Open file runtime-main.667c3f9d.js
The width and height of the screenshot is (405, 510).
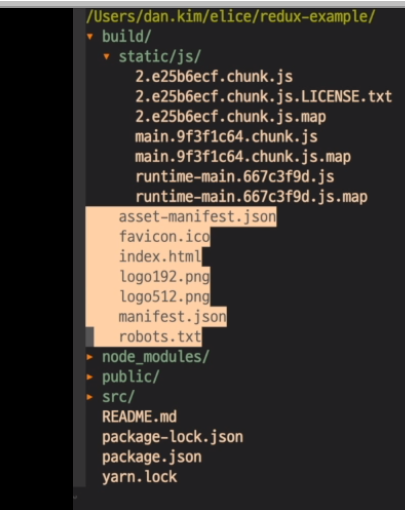coord(235,177)
